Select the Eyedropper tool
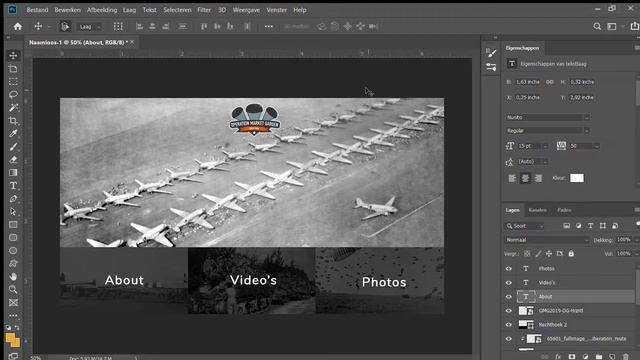Screen dimensions: 640x360 pyautogui.click(x=13, y=133)
